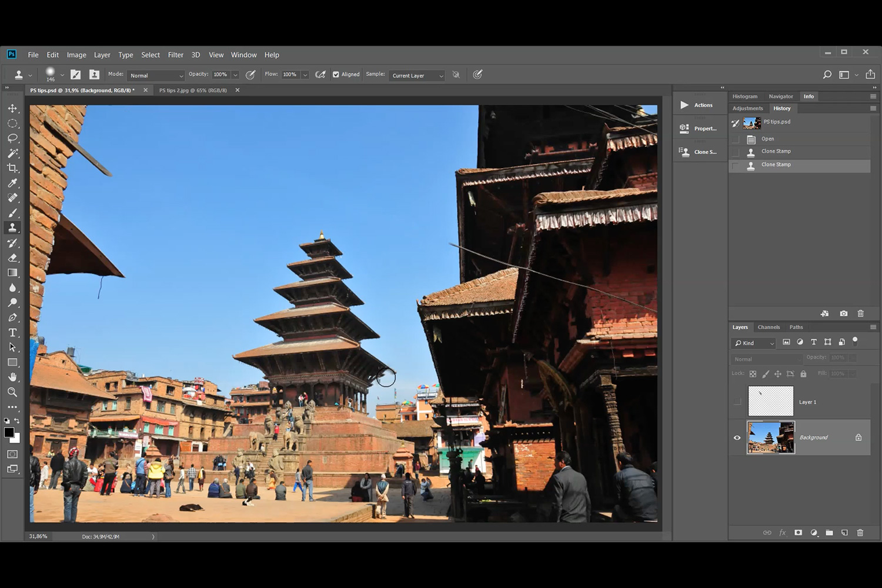This screenshot has height=588, width=882.
Task: Hide the Background layer
Action: point(737,437)
